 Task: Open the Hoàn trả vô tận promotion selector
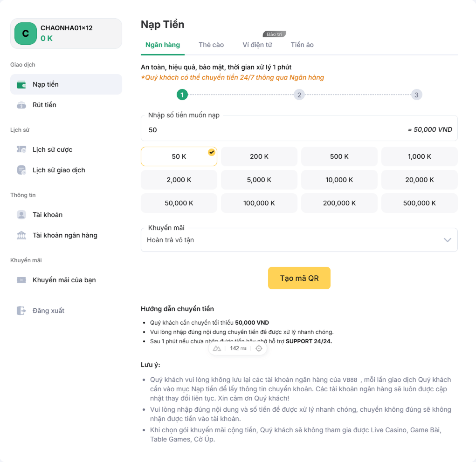click(299, 240)
